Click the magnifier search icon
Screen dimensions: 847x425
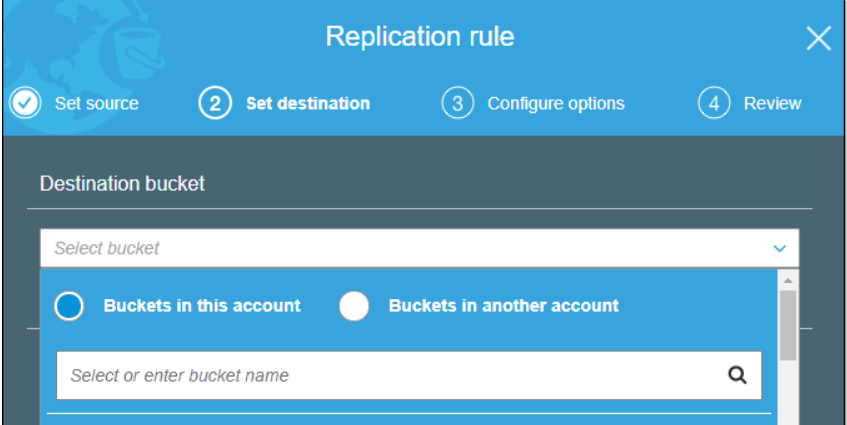pos(737,375)
